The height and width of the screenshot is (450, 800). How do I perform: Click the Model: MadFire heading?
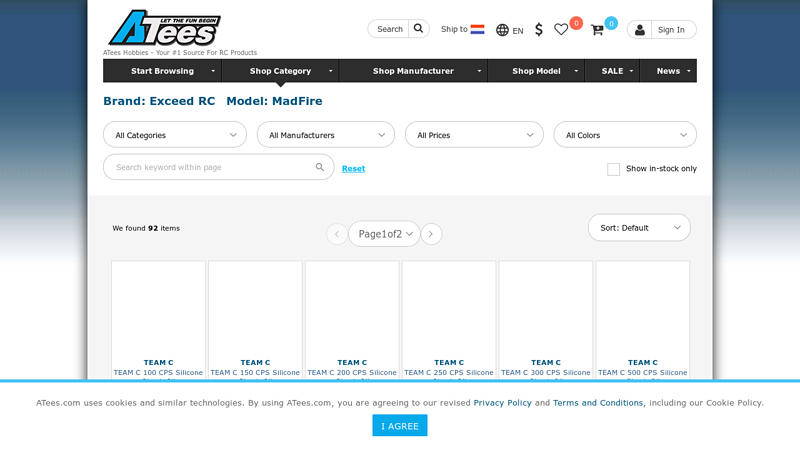point(274,101)
